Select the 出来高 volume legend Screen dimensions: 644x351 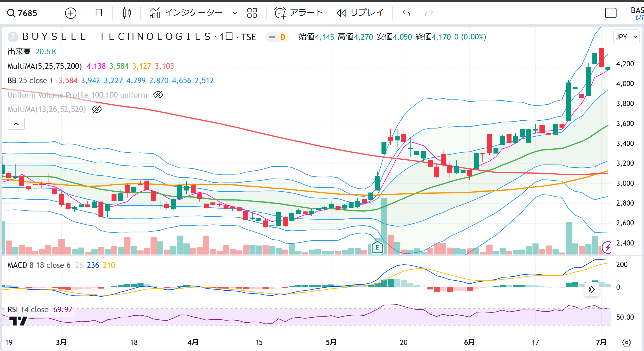click(19, 52)
